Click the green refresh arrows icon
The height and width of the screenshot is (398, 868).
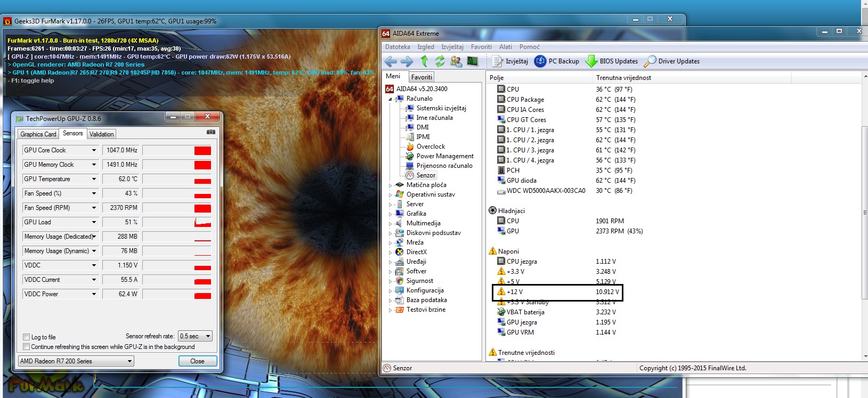click(x=440, y=61)
